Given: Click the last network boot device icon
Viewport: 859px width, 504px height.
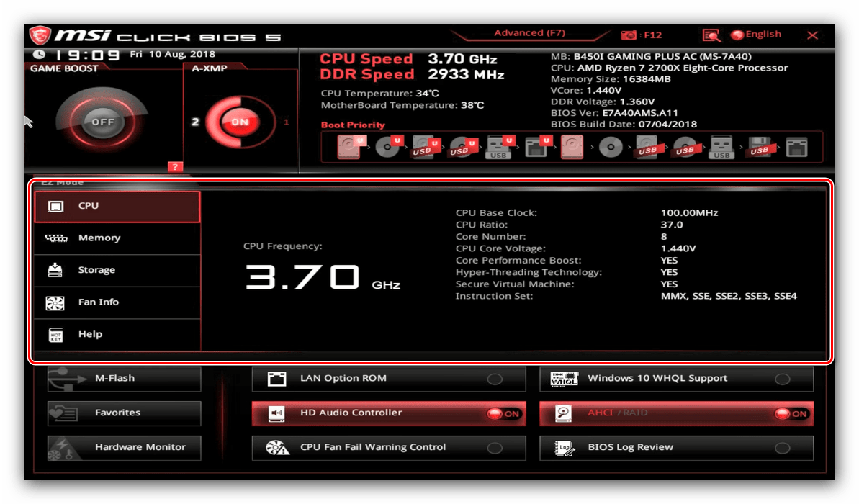Looking at the screenshot, I should (x=796, y=148).
